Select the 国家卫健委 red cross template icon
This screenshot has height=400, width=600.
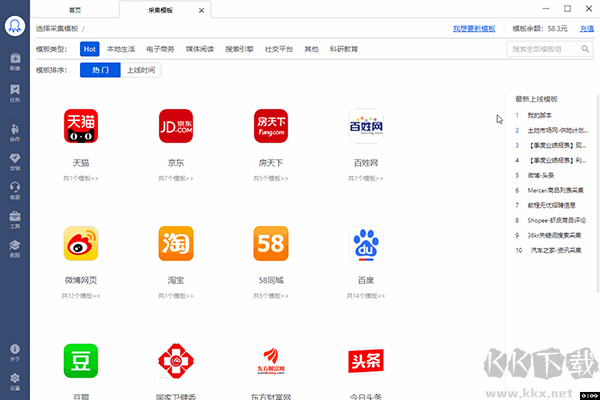(176, 361)
